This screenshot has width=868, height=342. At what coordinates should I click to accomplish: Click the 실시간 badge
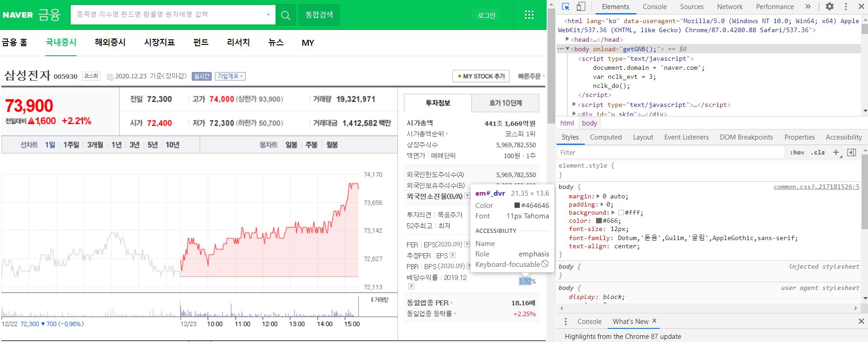(x=202, y=76)
